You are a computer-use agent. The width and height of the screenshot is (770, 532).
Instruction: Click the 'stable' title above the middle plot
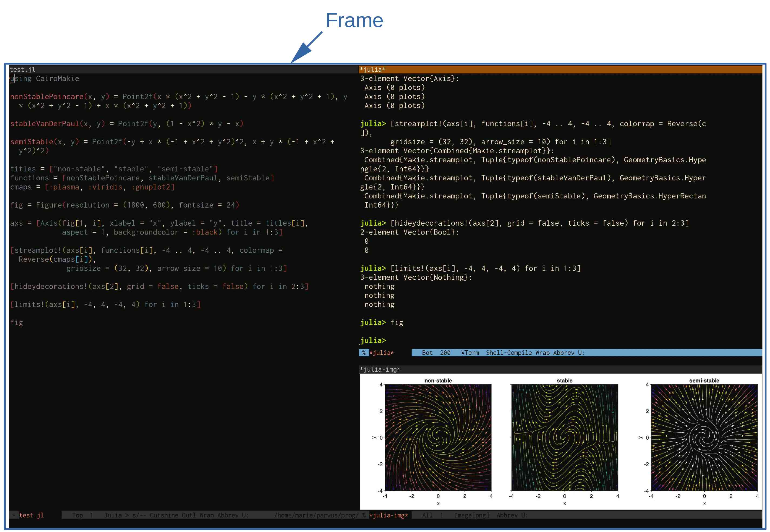(564, 380)
